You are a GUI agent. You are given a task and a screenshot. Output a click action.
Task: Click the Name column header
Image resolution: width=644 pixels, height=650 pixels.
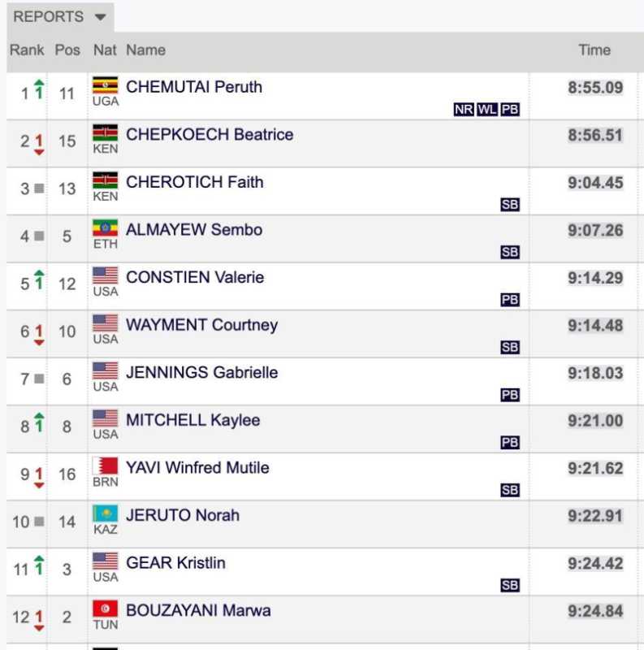coord(145,50)
